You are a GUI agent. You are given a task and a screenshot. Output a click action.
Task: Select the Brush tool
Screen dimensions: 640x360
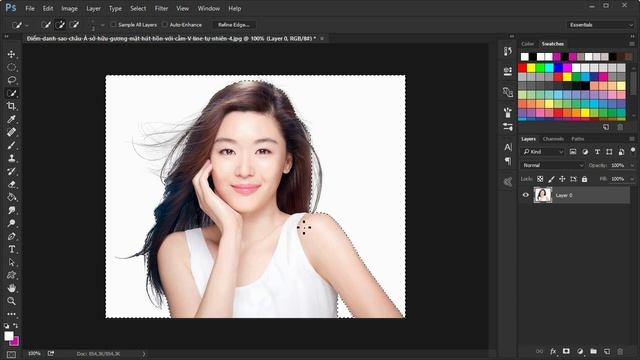(11, 145)
